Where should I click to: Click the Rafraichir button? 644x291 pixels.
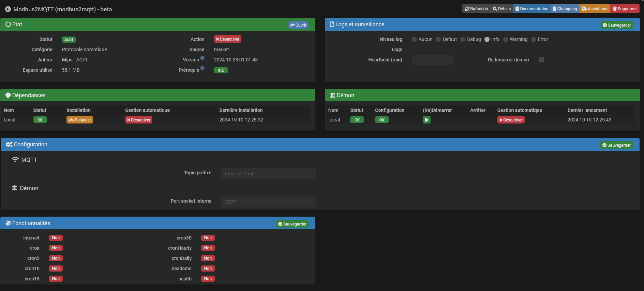coord(476,9)
